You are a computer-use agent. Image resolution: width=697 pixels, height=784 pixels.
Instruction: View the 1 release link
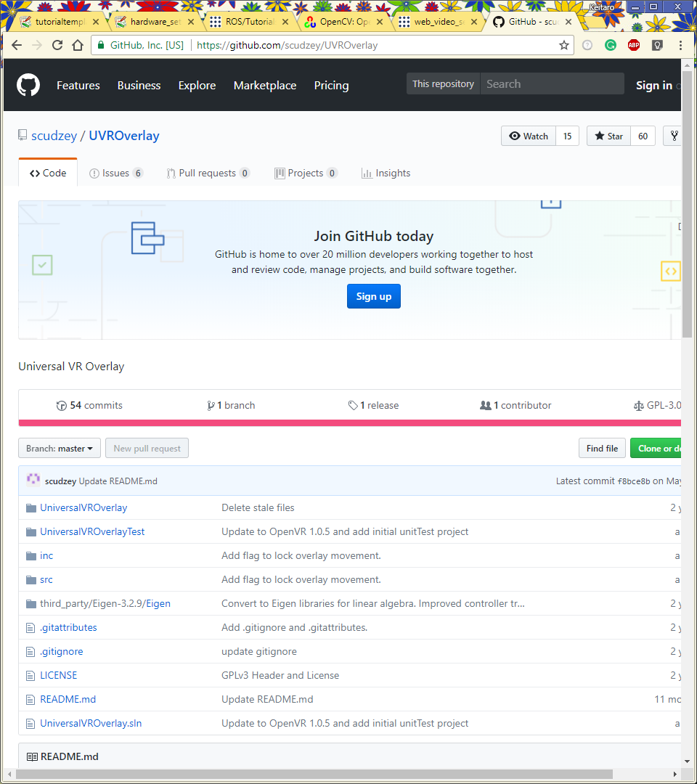click(x=373, y=406)
